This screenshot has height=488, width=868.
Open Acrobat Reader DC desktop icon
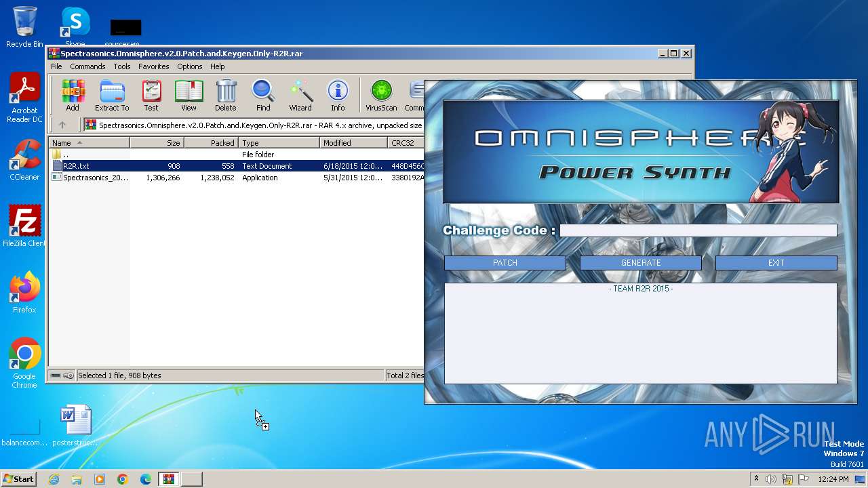pos(24,98)
